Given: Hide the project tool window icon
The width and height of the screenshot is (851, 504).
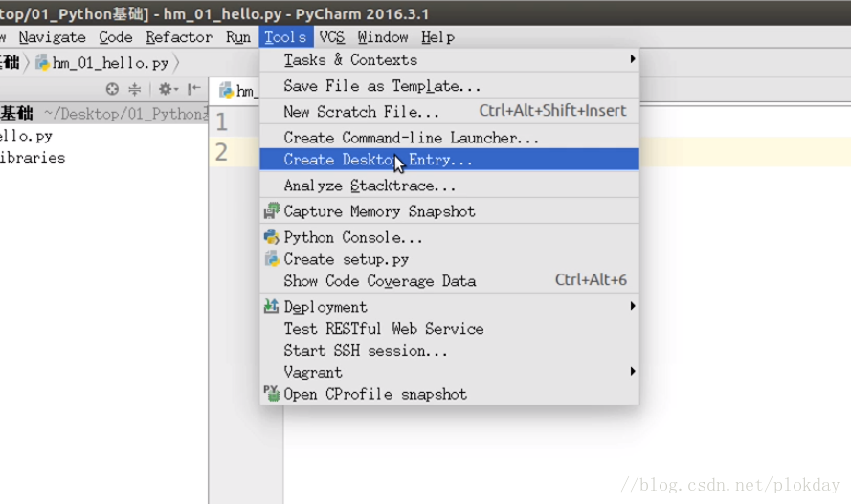Looking at the screenshot, I should click(x=193, y=89).
